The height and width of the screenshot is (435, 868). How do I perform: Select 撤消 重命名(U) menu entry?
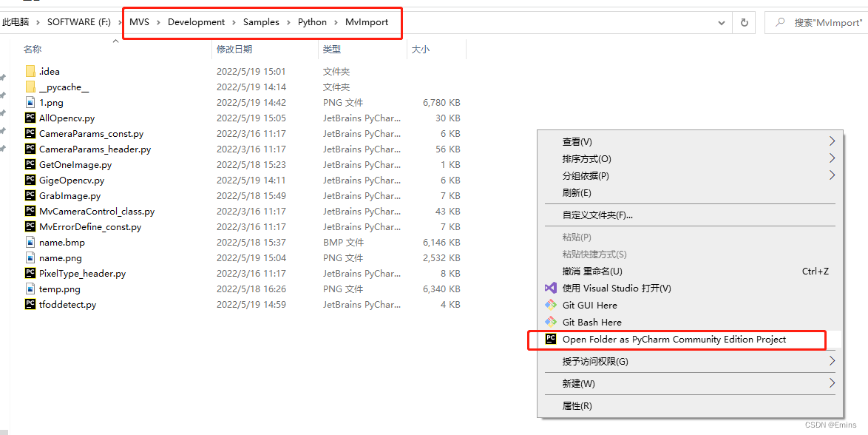[x=691, y=272]
